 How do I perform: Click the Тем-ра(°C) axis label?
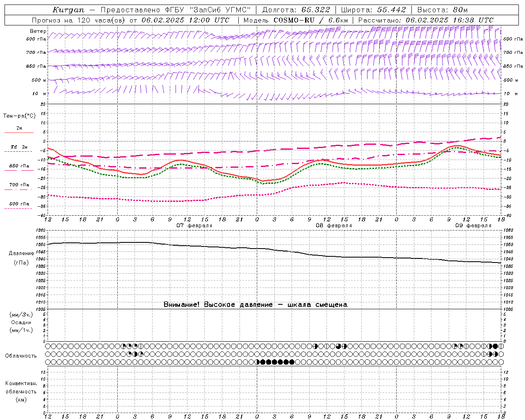[x=19, y=116]
